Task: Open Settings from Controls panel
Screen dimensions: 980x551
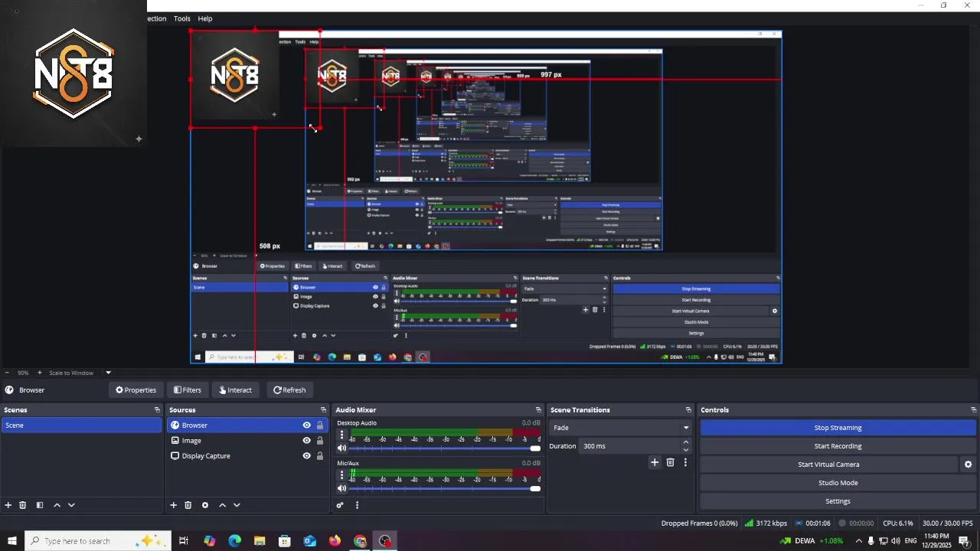Action: [x=838, y=501]
